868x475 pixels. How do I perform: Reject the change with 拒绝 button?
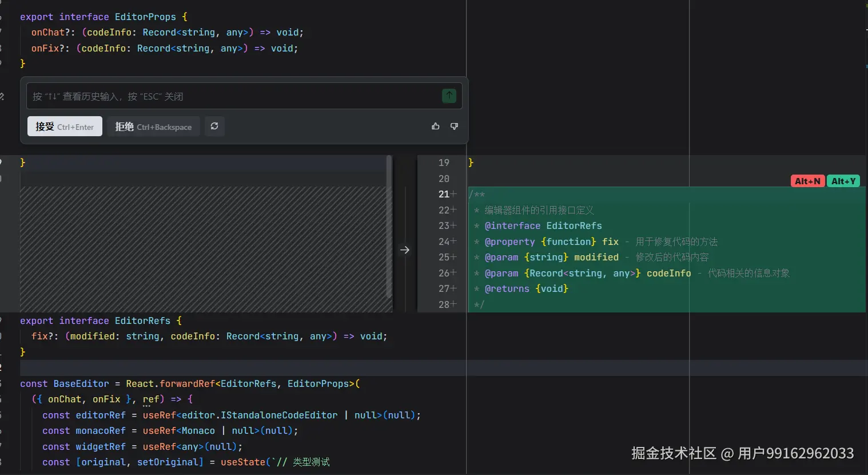tap(153, 126)
